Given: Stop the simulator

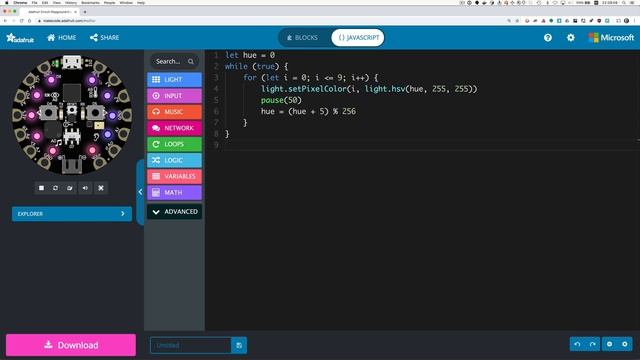Looking at the screenshot, I should coord(41,188).
